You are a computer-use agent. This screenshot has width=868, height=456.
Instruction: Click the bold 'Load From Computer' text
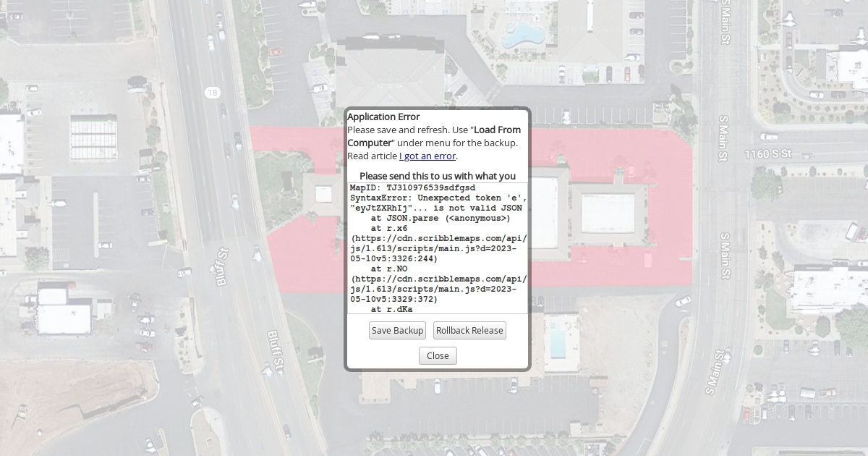pos(497,130)
